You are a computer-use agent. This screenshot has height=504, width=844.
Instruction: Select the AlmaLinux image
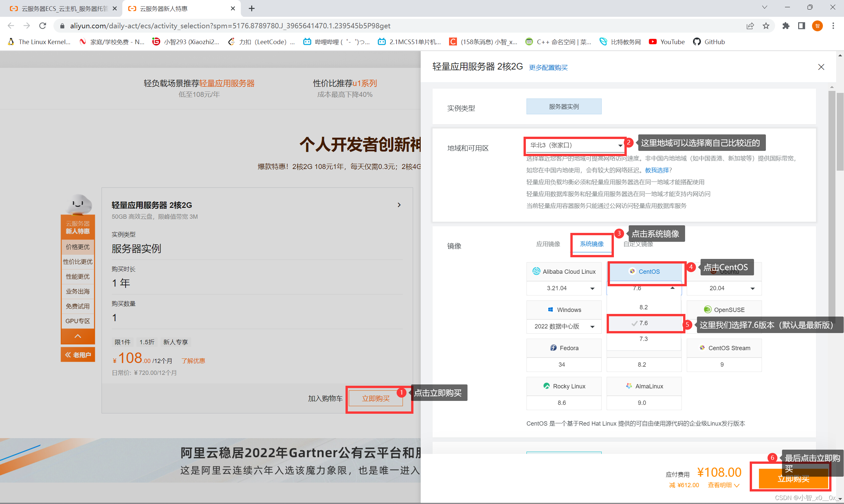click(x=644, y=386)
